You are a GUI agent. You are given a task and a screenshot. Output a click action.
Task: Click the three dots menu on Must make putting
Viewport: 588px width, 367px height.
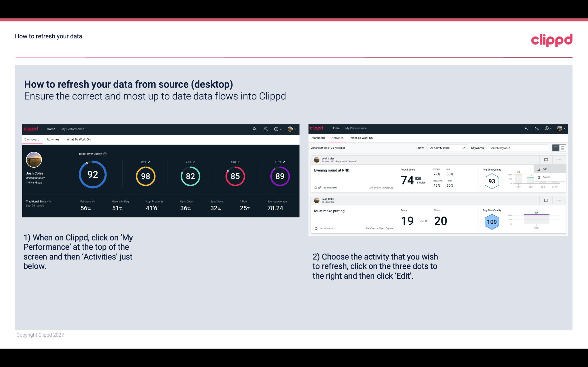pos(560,200)
